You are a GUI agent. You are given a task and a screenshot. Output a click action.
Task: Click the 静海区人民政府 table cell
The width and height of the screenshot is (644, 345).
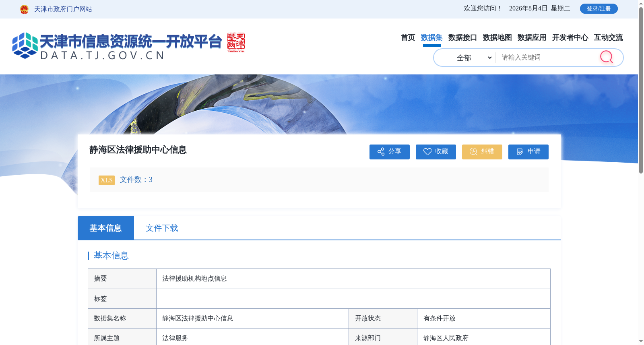tap(483, 337)
